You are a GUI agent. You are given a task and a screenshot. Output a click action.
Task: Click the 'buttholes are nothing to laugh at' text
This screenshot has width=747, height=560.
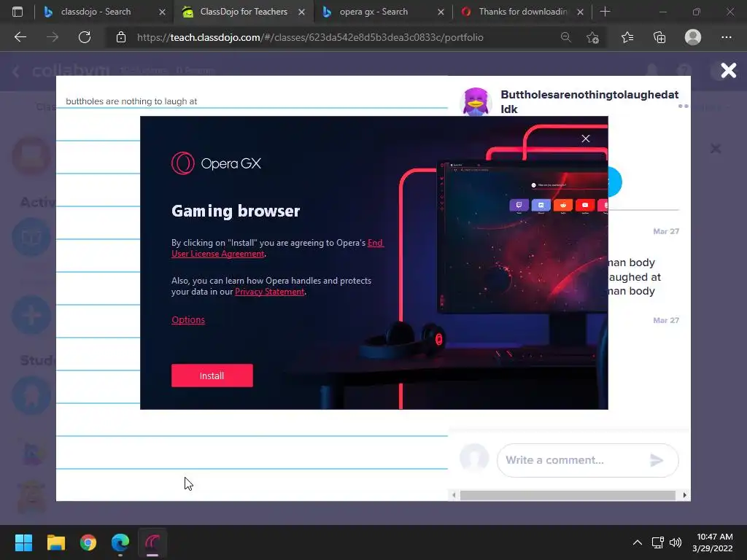tap(131, 101)
